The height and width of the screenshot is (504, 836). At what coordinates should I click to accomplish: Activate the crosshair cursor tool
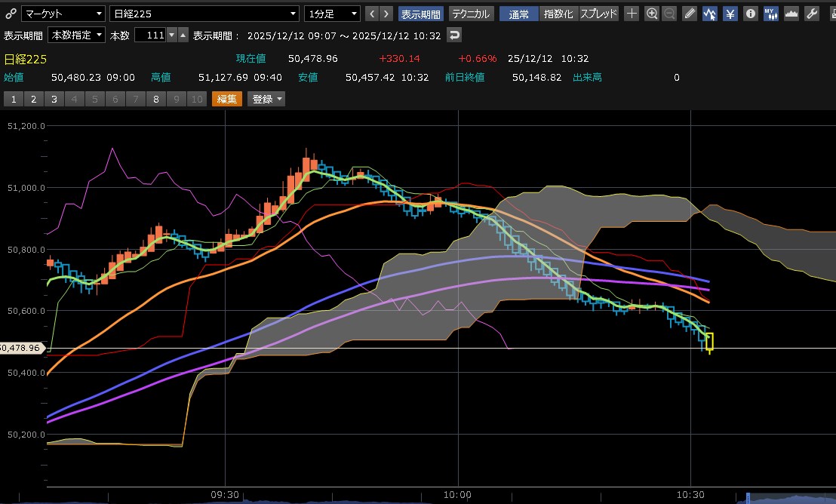click(x=632, y=14)
